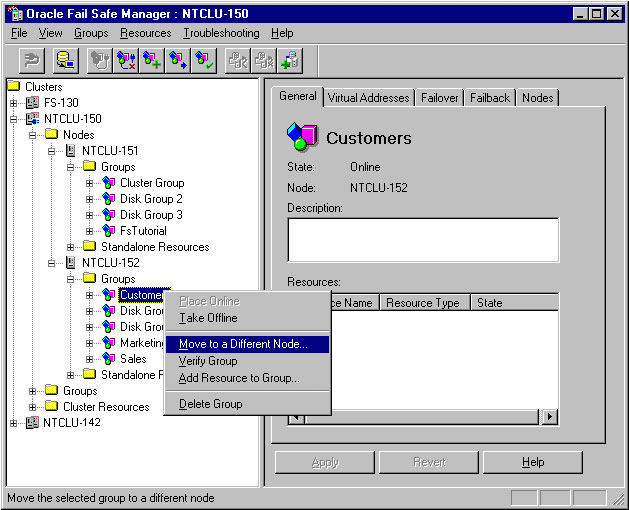This screenshot has width=629, height=510.
Task: Click the large Customers group icon in General tab
Action: point(302,136)
